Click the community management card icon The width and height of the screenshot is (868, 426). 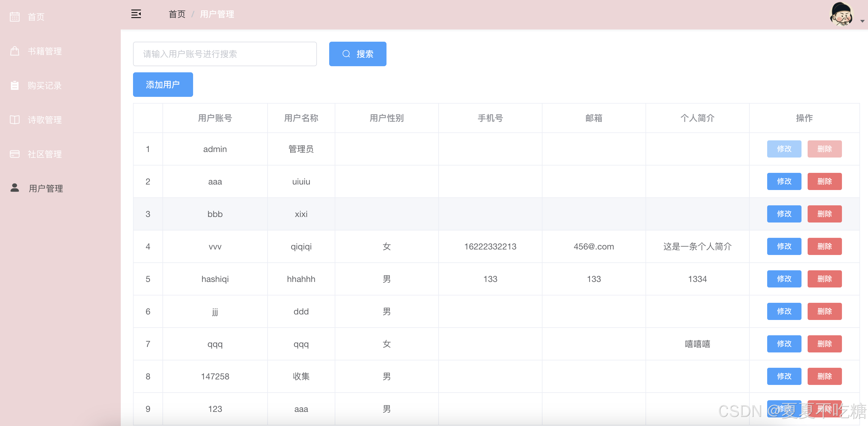(14, 154)
